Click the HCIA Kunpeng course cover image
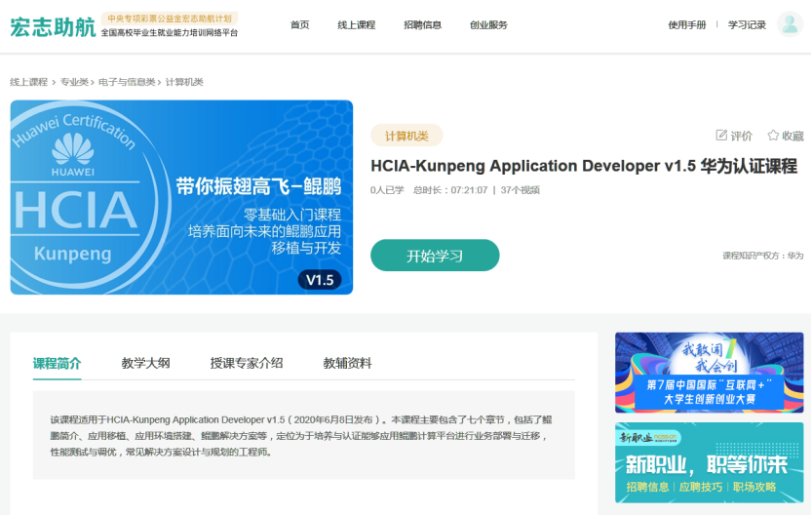Screen dimensions: 812x515 point(181,197)
